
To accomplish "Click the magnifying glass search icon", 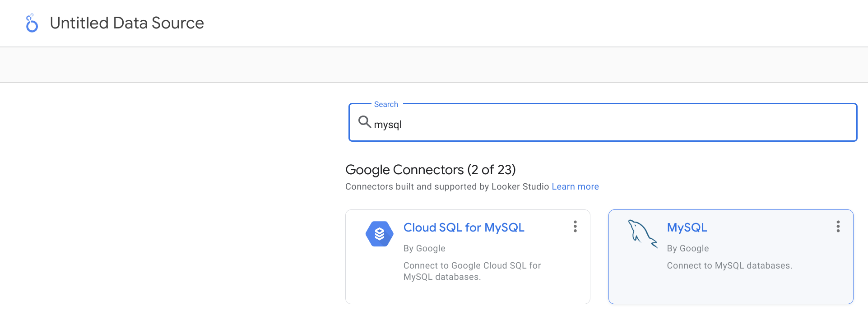I will (x=364, y=122).
